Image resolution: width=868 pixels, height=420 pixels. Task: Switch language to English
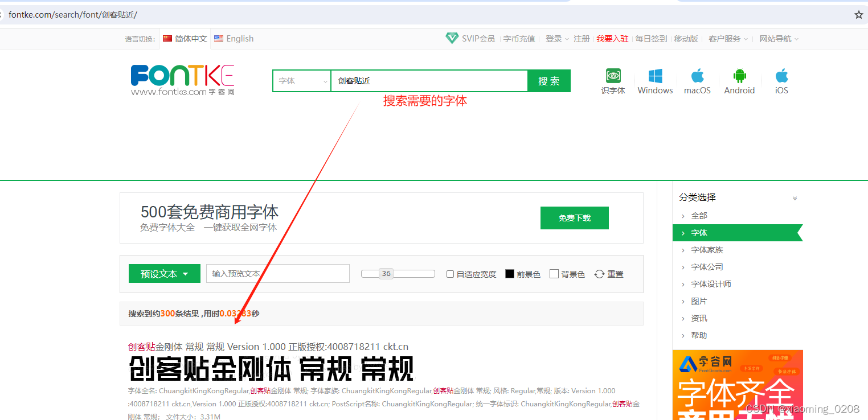click(240, 39)
